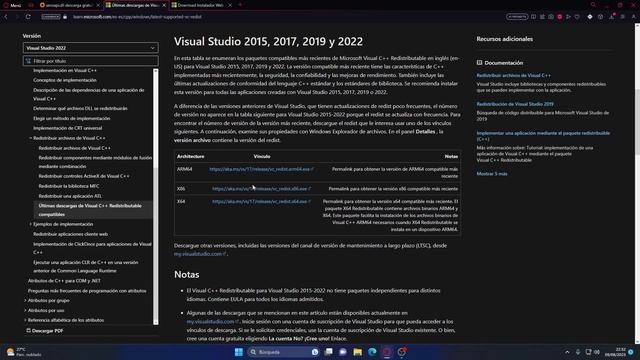Viewport: 640px width, 360px height.
Task: Close the Últimas descargas de Visual tab
Action: pyautogui.click(x=164, y=5)
